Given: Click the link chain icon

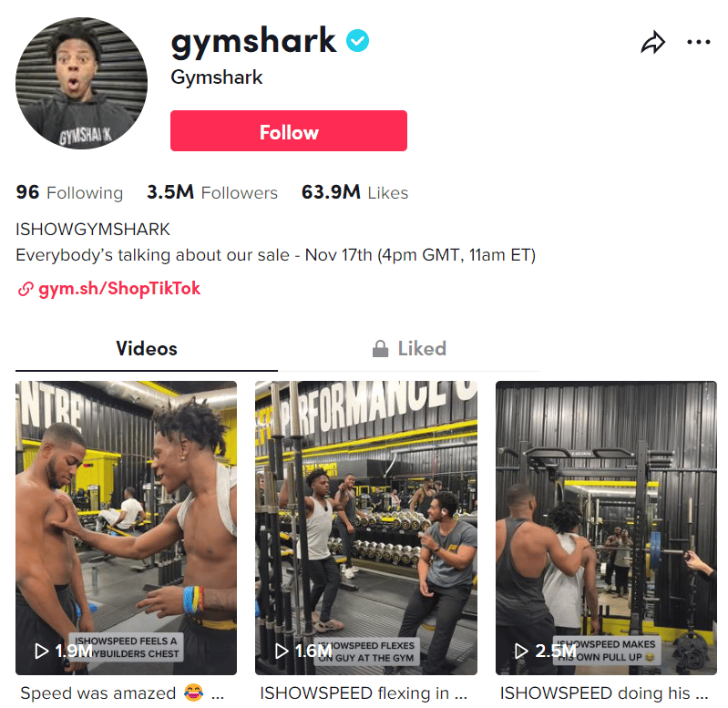Looking at the screenshot, I should coord(26,289).
